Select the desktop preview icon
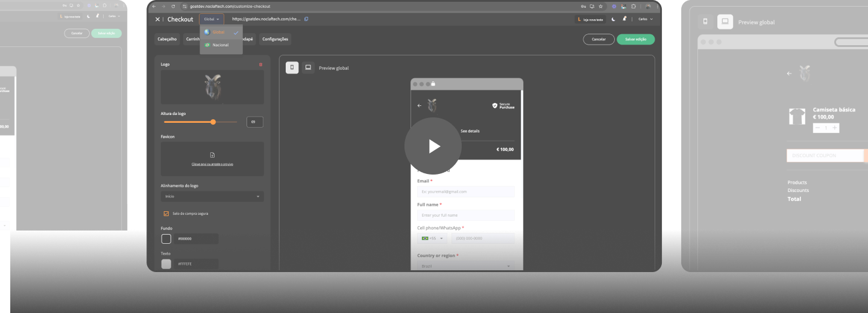This screenshot has height=313, width=868. click(x=308, y=67)
